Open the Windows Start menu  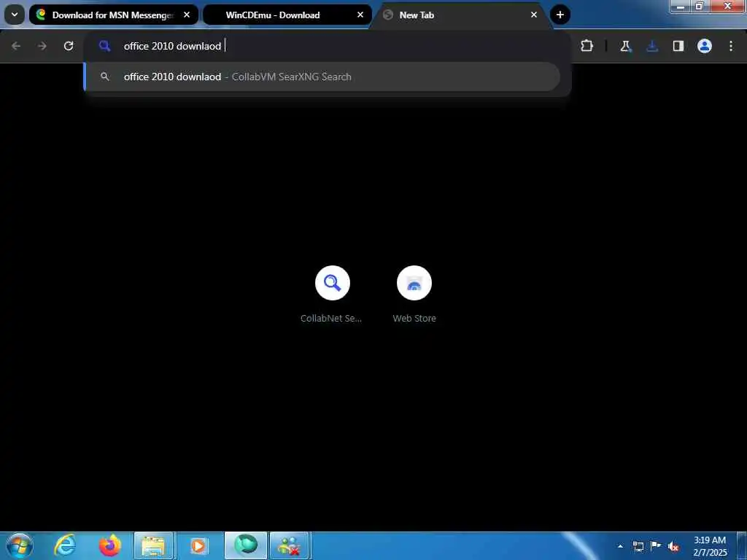20,545
